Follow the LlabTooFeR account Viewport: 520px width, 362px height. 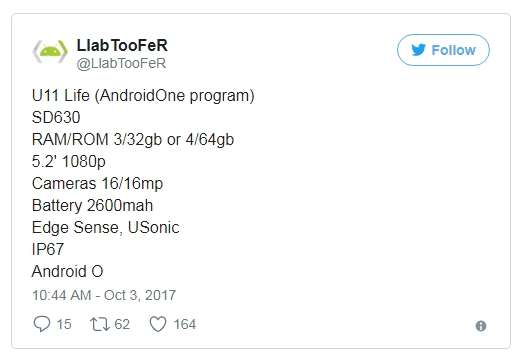(443, 50)
